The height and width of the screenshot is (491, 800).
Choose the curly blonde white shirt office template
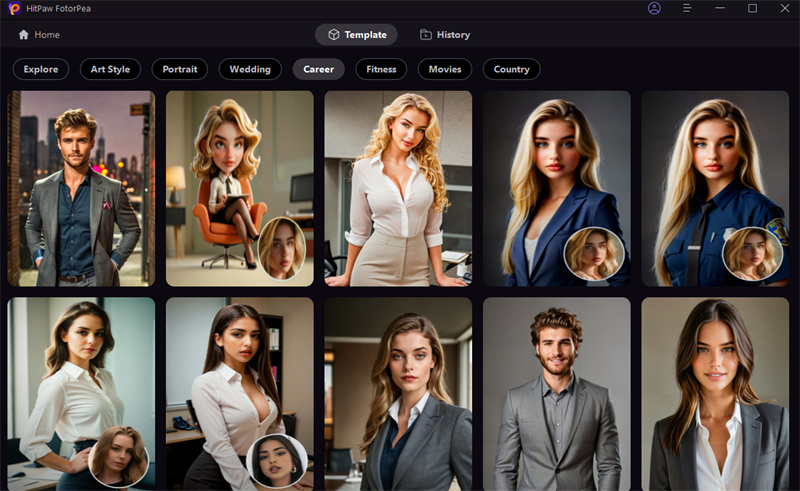398,188
